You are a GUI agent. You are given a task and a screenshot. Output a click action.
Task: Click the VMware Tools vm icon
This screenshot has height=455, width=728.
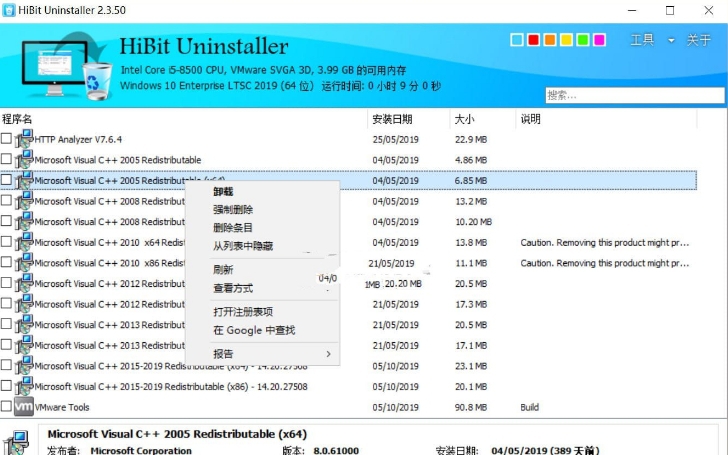[x=24, y=407]
